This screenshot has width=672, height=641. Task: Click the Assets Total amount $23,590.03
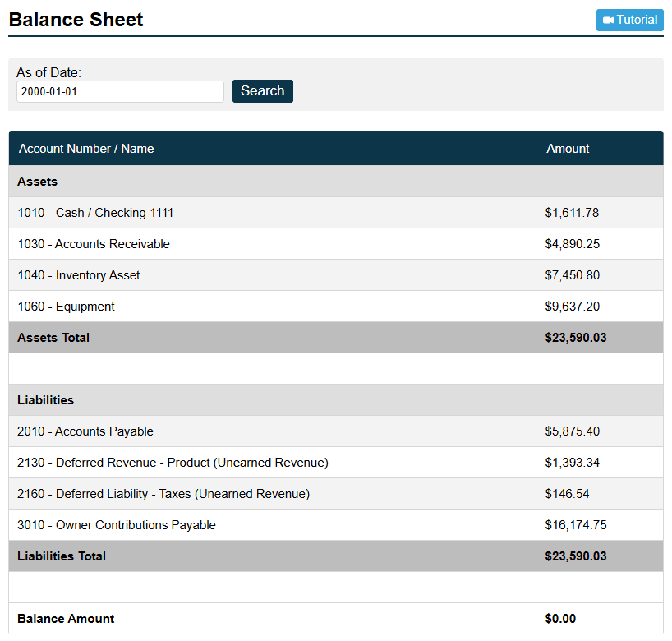click(x=576, y=338)
